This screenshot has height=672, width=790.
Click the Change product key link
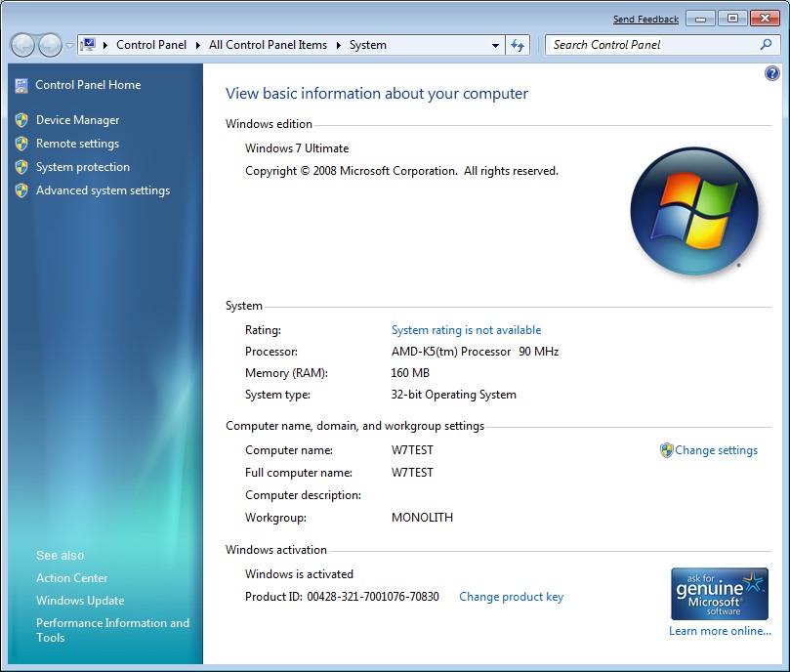click(511, 597)
